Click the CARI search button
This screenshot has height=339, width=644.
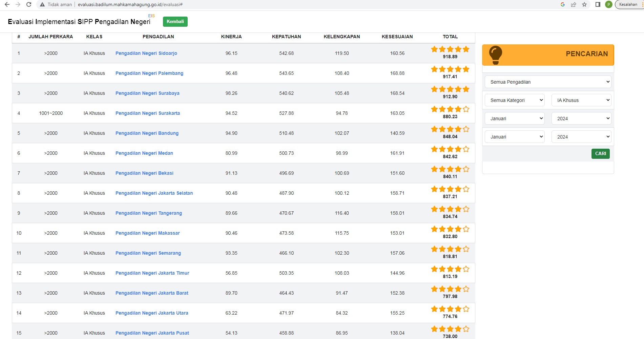click(x=600, y=154)
